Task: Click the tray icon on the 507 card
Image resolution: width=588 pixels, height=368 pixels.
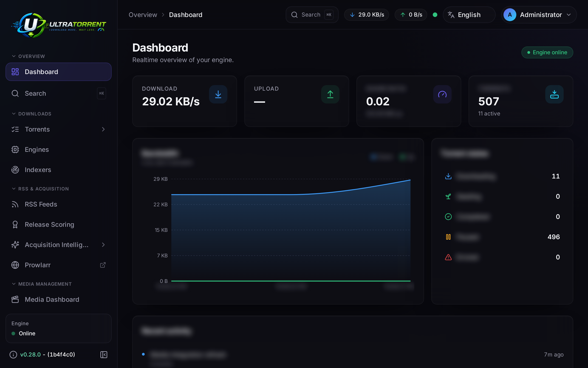Action: pyautogui.click(x=554, y=94)
